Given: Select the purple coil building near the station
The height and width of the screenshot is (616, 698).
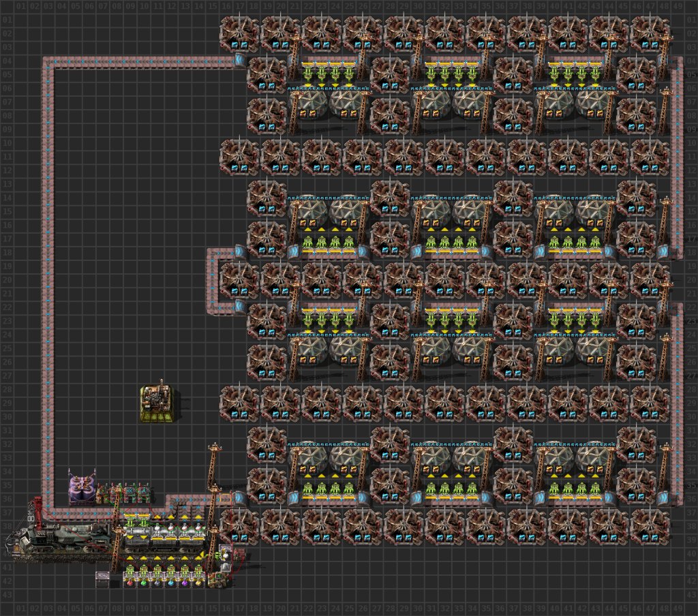Looking at the screenshot, I should (82, 488).
